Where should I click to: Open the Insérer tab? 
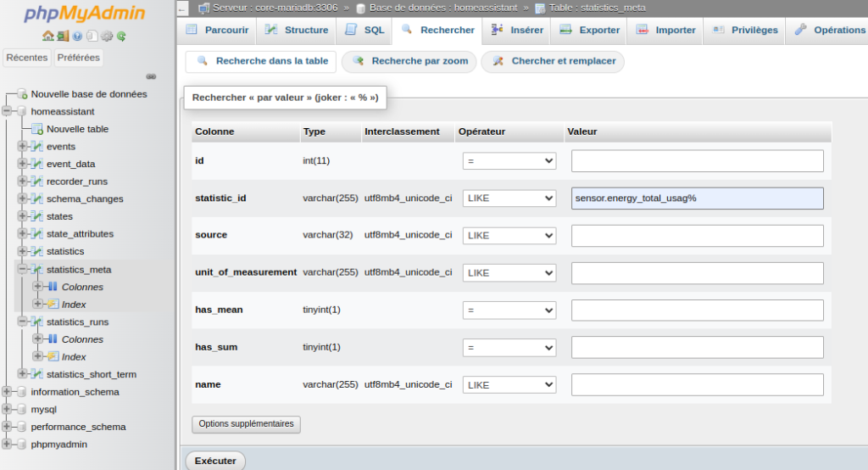click(x=516, y=30)
